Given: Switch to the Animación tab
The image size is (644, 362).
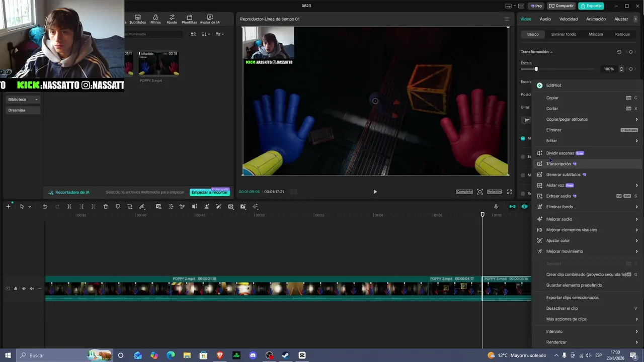Looking at the screenshot, I should click(596, 19).
